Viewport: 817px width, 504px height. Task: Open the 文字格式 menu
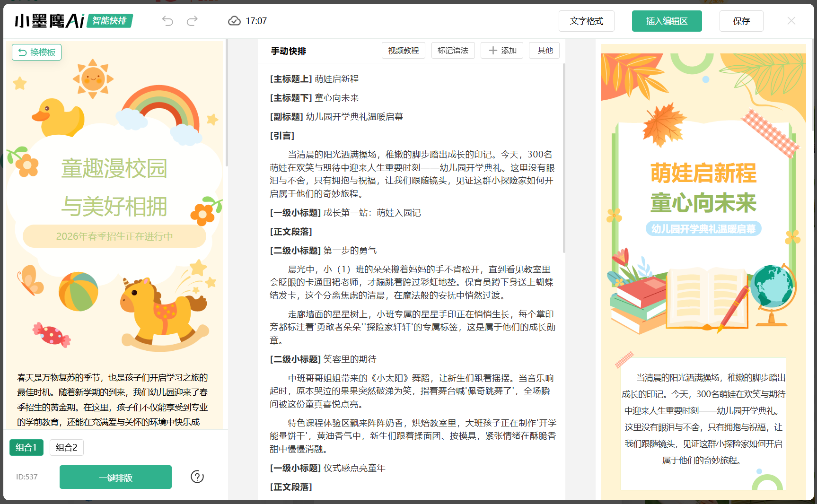[x=586, y=21]
